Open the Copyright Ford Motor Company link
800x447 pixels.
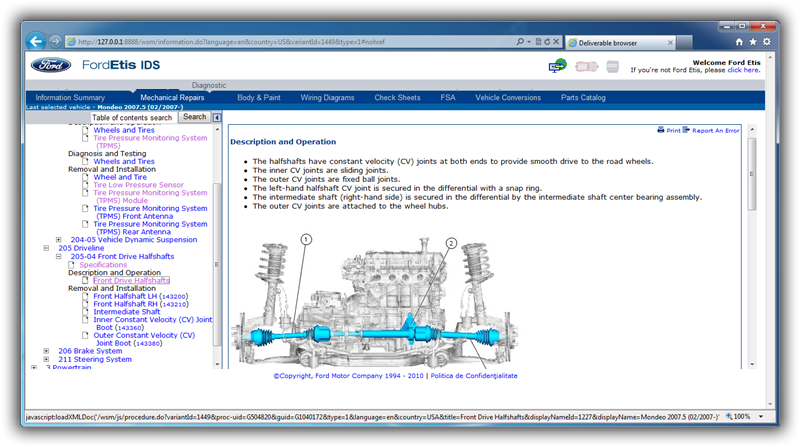tap(348, 376)
